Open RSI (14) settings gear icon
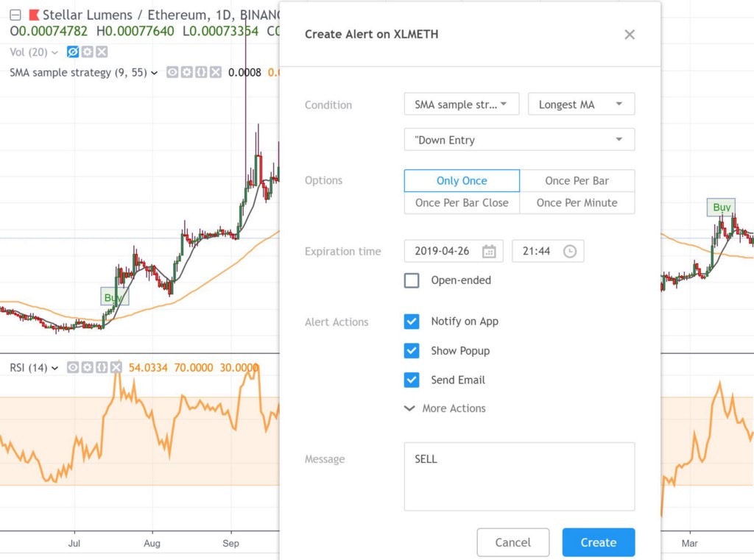The width and height of the screenshot is (754, 560). (87, 368)
